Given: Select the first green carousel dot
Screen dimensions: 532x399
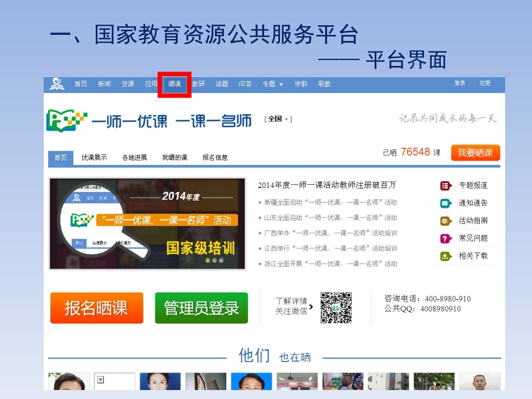Looking at the screenshot, I should point(208,260).
